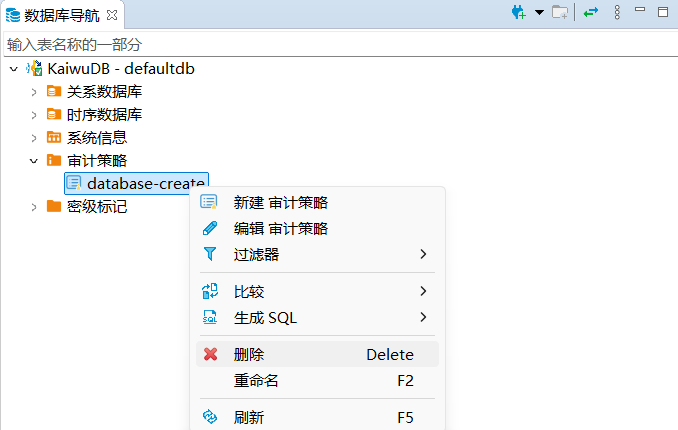Collapse the KaiwuDB - defaultdb node
The width and height of the screenshot is (678, 430).
click(x=13, y=69)
